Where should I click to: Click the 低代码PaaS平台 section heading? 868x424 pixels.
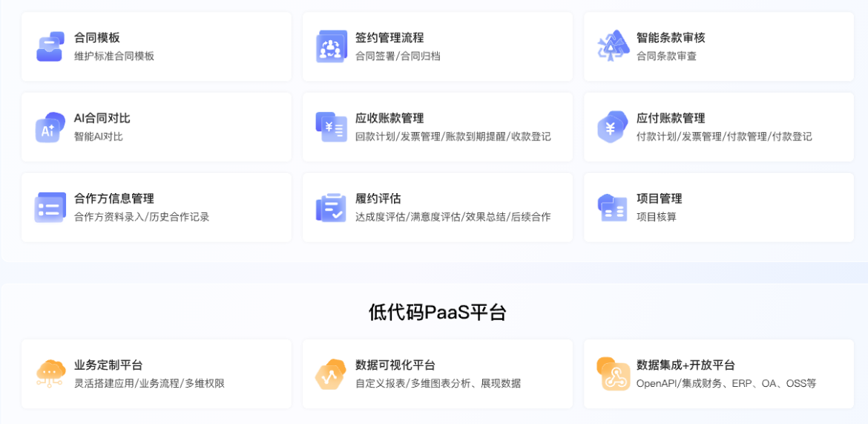pos(437,313)
